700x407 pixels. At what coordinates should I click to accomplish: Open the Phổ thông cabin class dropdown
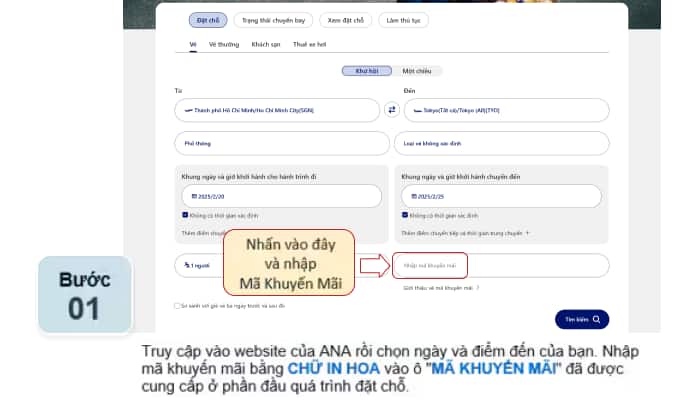(282, 143)
